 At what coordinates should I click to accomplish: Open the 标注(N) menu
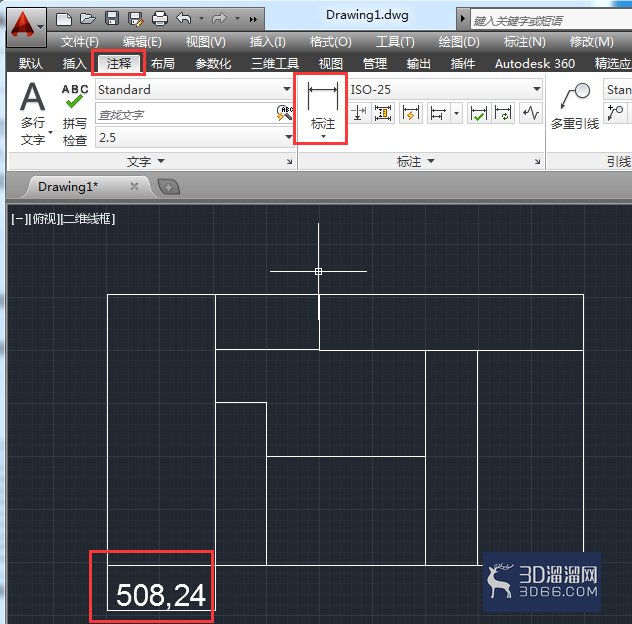pyautogui.click(x=524, y=42)
